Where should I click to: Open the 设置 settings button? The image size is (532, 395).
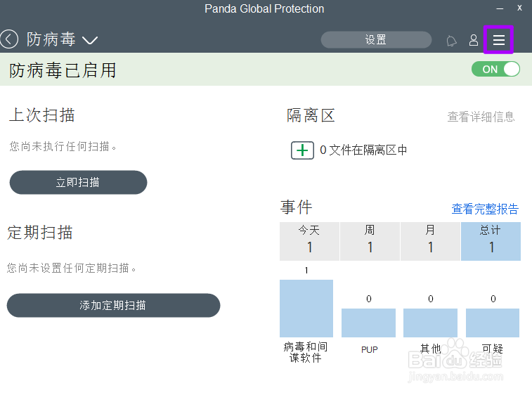coord(376,39)
